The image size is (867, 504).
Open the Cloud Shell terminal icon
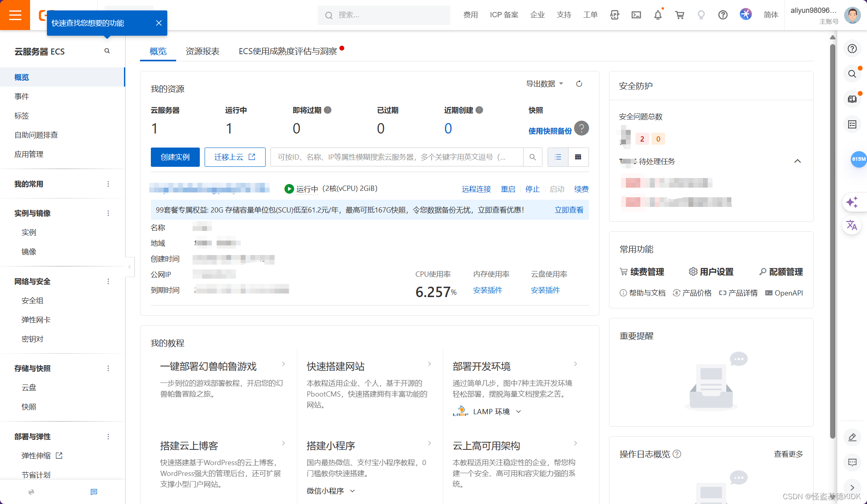tap(636, 15)
